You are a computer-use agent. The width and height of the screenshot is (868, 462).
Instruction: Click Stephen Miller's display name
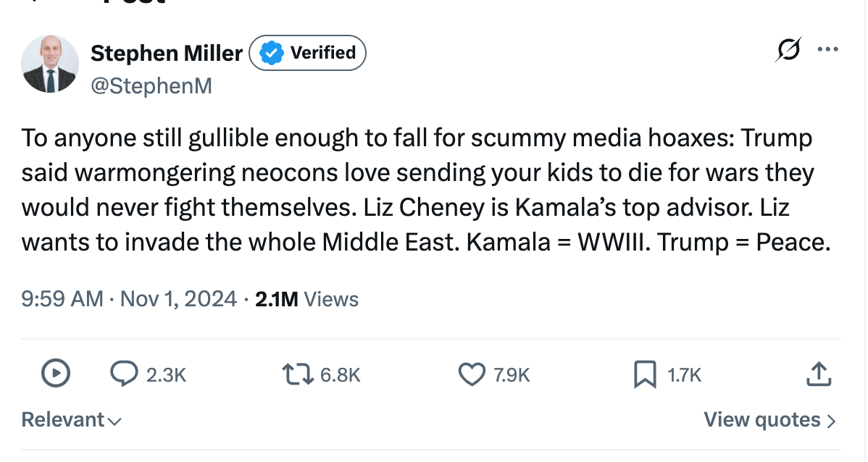coord(166,53)
